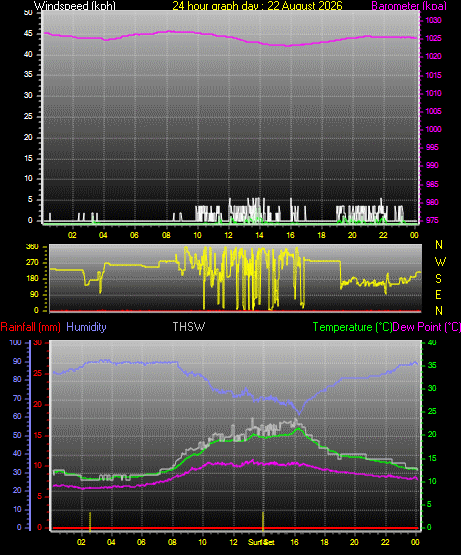This screenshot has width=461, height=555.
Task: Select the 100 humidity axis value
Action: [15, 342]
